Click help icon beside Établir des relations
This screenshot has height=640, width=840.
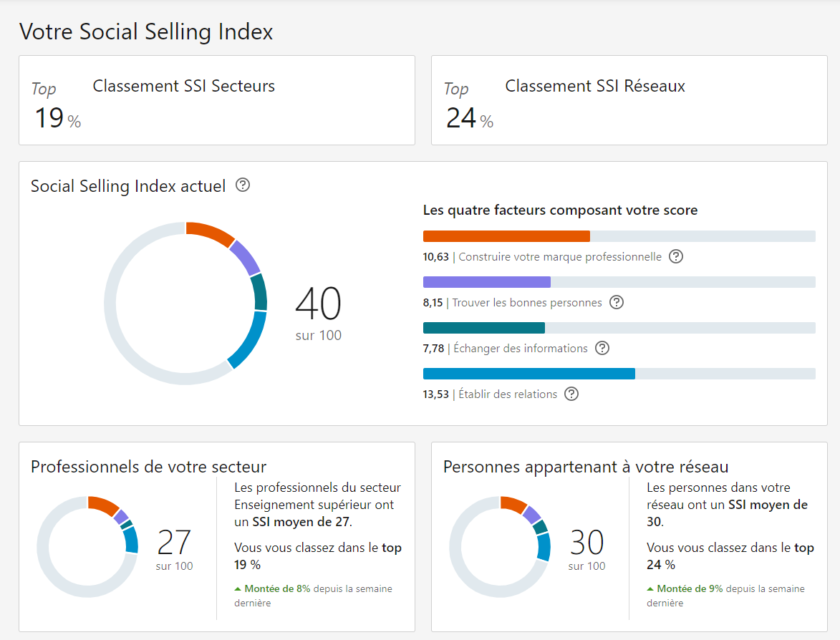point(571,394)
